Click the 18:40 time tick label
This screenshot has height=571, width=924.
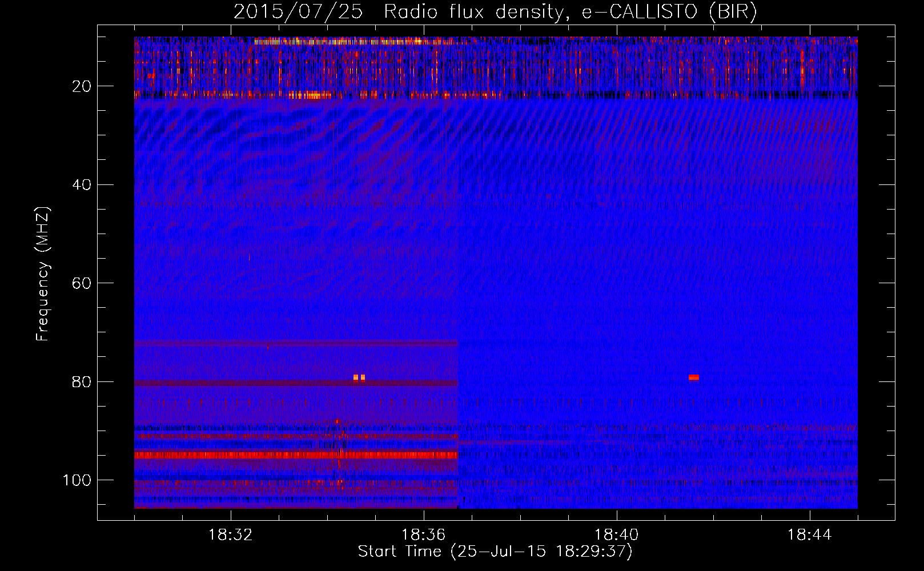(617, 535)
